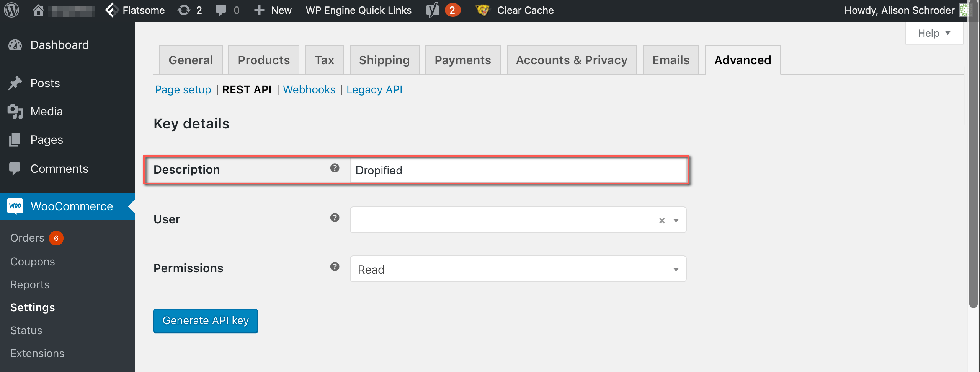The height and width of the screenshot is (372, 980).
Task: Open Status under WooCommerce
Action: pyautogui.click(x=26, y=331)
